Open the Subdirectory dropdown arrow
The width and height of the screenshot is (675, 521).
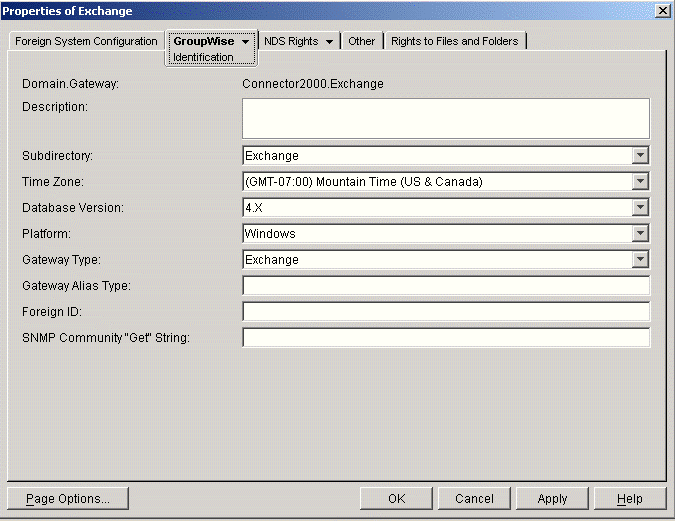tap(640, 155)
